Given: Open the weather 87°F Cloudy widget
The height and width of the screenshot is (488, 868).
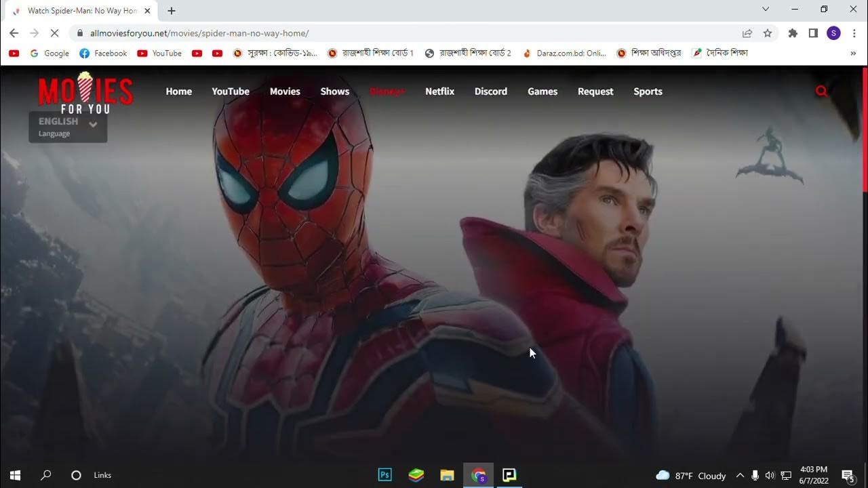Looking at the screenshot, I should tap(691, 476).
